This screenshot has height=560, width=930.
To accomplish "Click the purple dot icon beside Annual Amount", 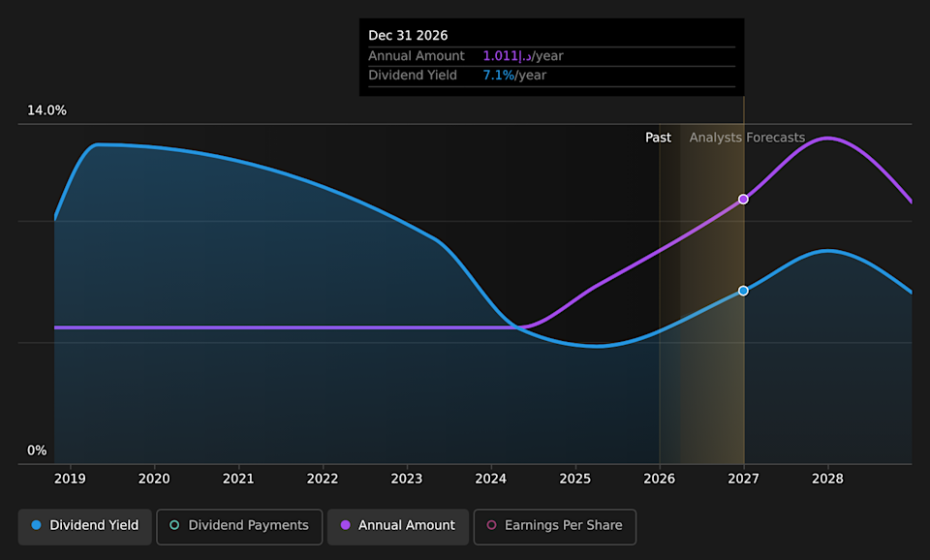I will tap(345, 526).
